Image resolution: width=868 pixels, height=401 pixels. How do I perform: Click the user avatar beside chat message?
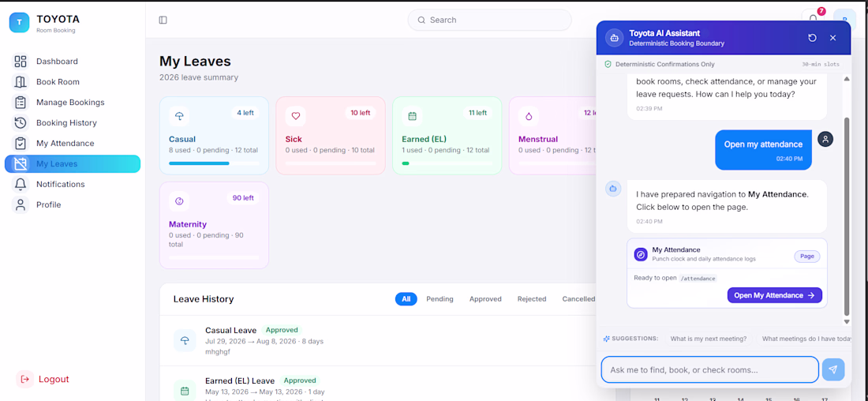pos(825,139)
